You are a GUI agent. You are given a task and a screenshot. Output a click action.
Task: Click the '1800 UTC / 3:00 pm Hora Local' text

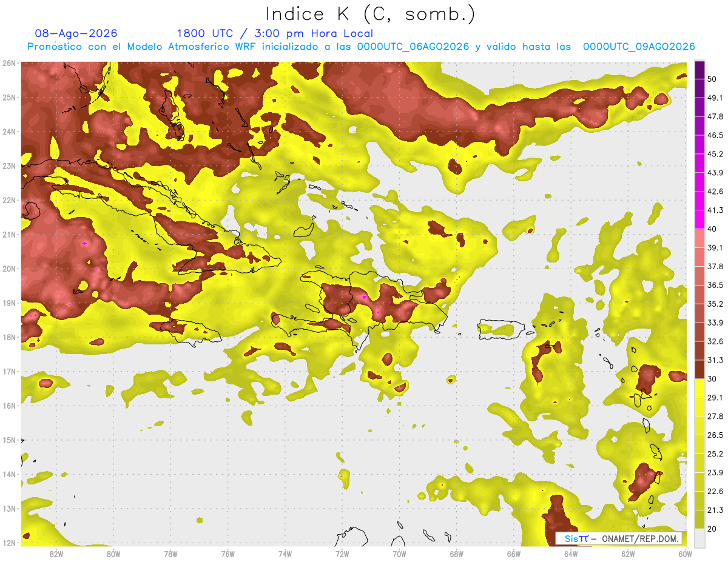[275, 34]
